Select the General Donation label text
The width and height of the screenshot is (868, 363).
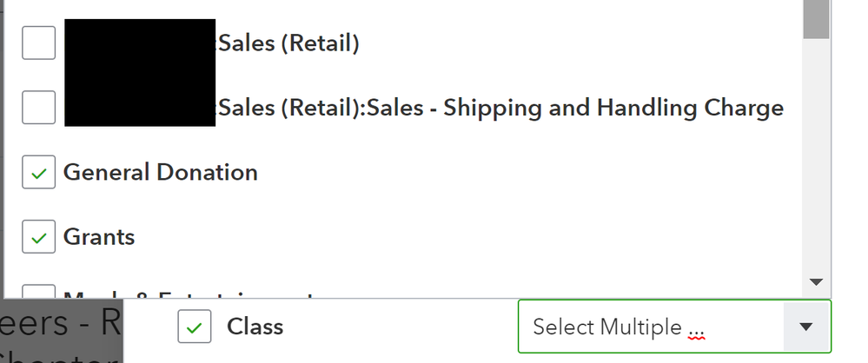[161, 172]
